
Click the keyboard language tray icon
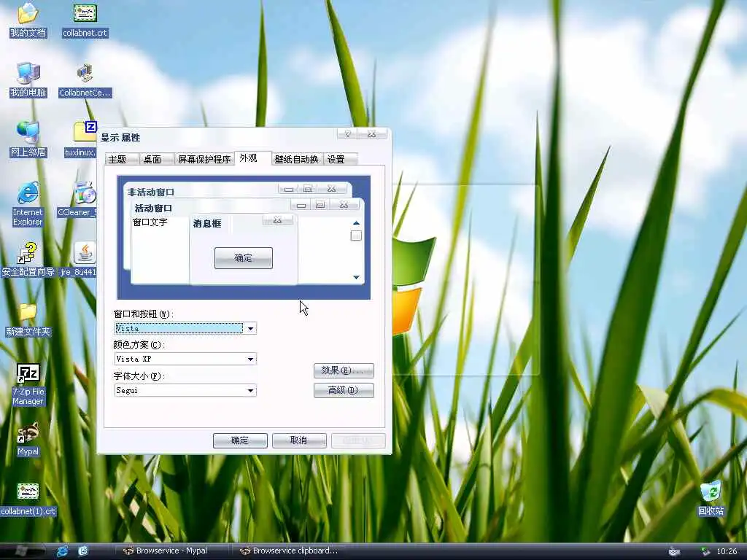pos(674,551)
